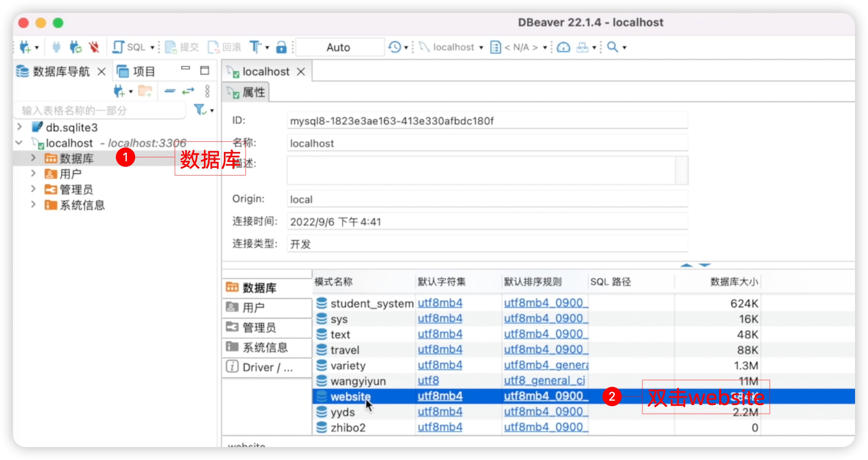Click the navigator new folder icon
The width and height of the screenshot is (868, 460).
click(x=146, y=91)
